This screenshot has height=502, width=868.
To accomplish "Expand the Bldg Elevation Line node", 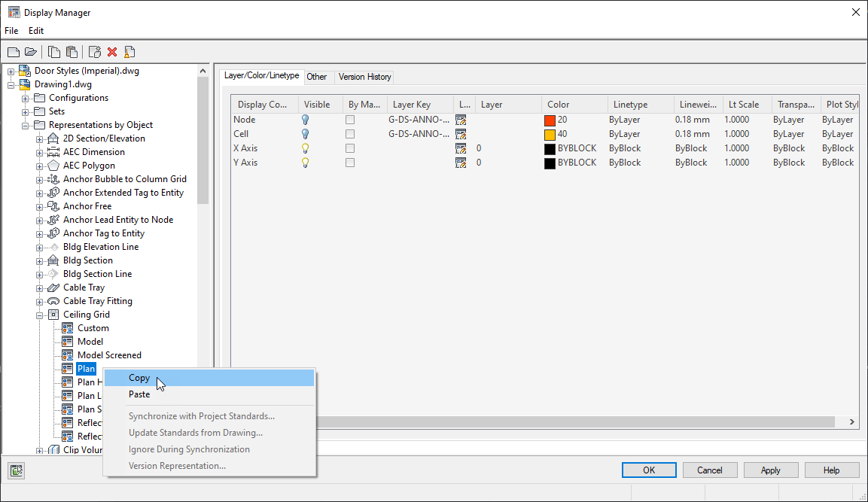I will pos(38,246).
